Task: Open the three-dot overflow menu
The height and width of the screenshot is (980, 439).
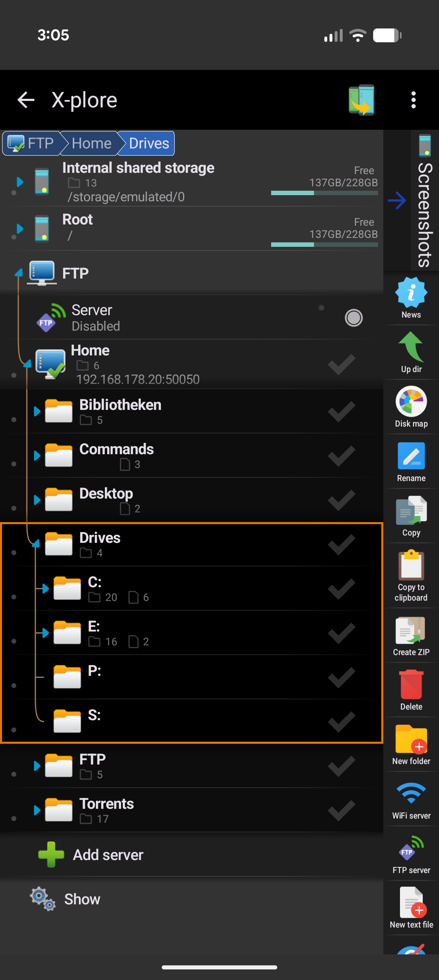Action: click(413, 100)
